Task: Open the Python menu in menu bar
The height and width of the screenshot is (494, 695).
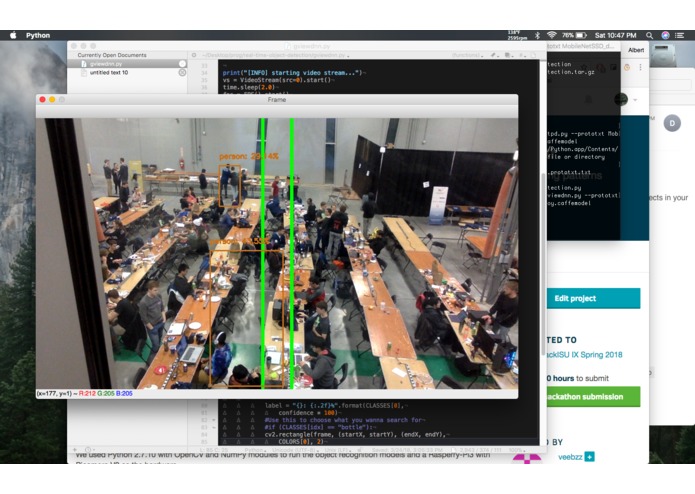Action: (38, 35)
